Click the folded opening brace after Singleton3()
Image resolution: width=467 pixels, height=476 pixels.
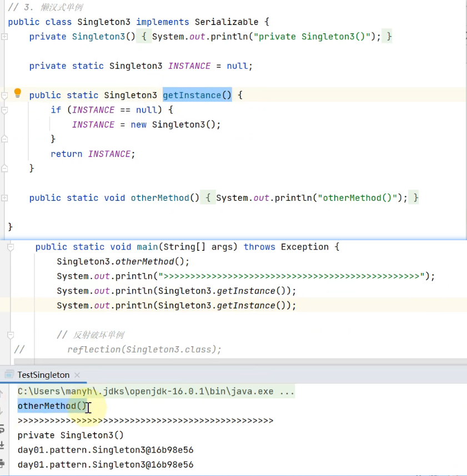coord(143,37)
